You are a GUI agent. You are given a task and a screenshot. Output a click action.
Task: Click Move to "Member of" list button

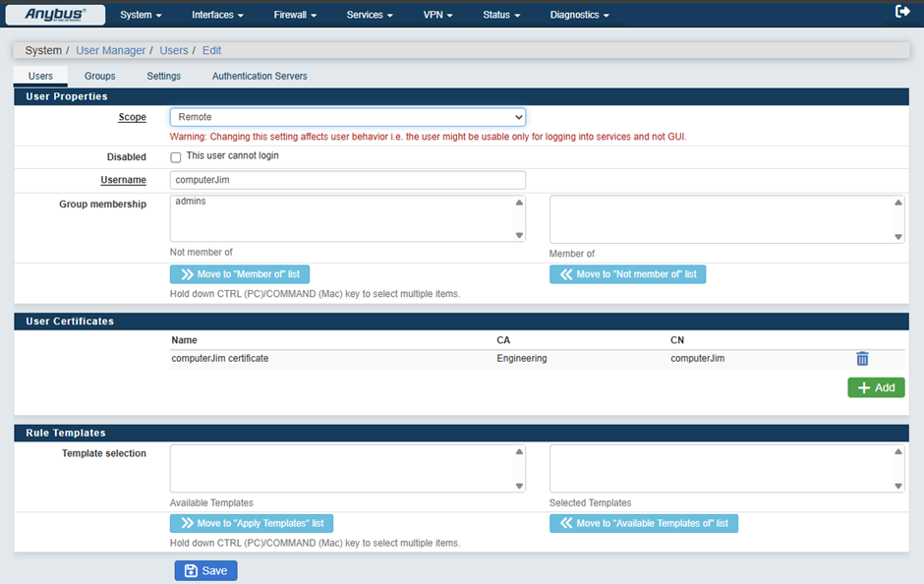(x=240, y=274)
